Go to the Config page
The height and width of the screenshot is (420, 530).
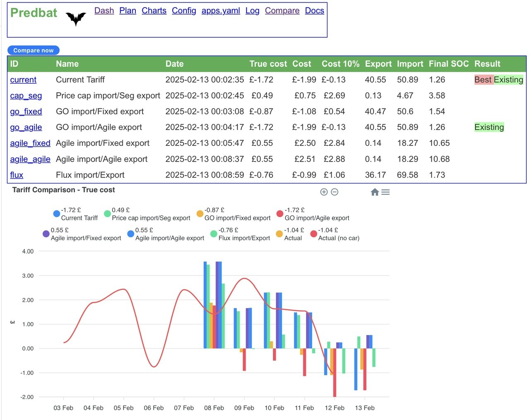tap(184, 10)
